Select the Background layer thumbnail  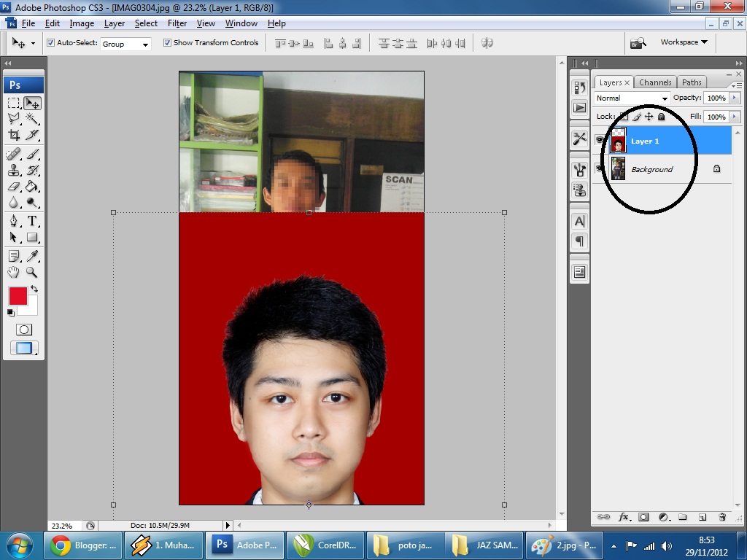[618, 168]
